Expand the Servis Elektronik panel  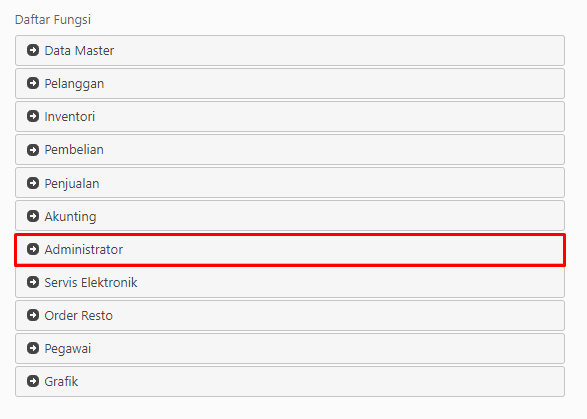point(290,283)
